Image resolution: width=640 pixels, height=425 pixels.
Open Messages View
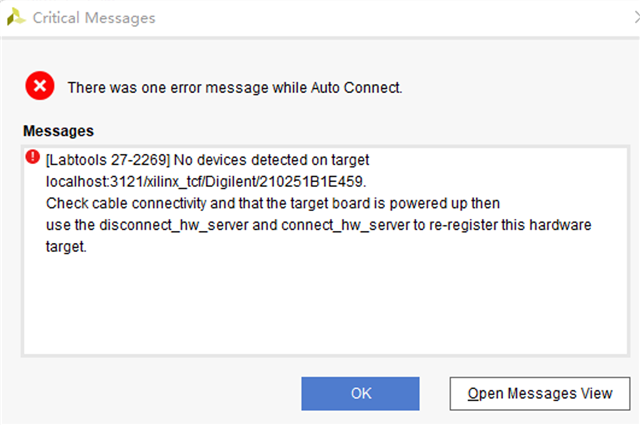coord(540,393)
